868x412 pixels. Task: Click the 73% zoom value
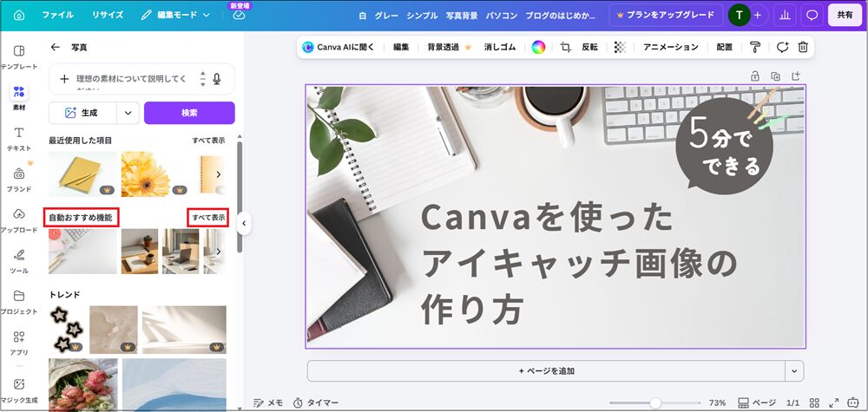(718, 403)
